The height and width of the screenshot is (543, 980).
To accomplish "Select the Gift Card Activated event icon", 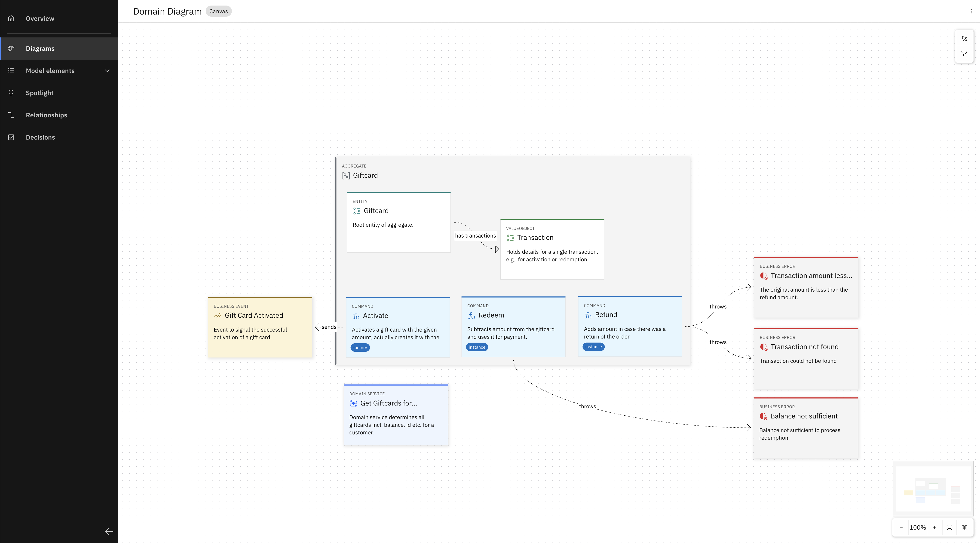I will point(217,316).
